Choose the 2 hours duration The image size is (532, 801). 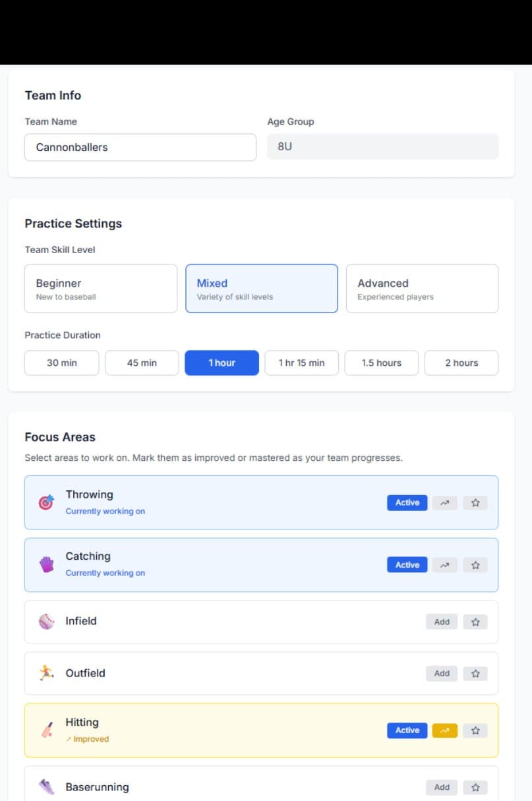[461, 363]
